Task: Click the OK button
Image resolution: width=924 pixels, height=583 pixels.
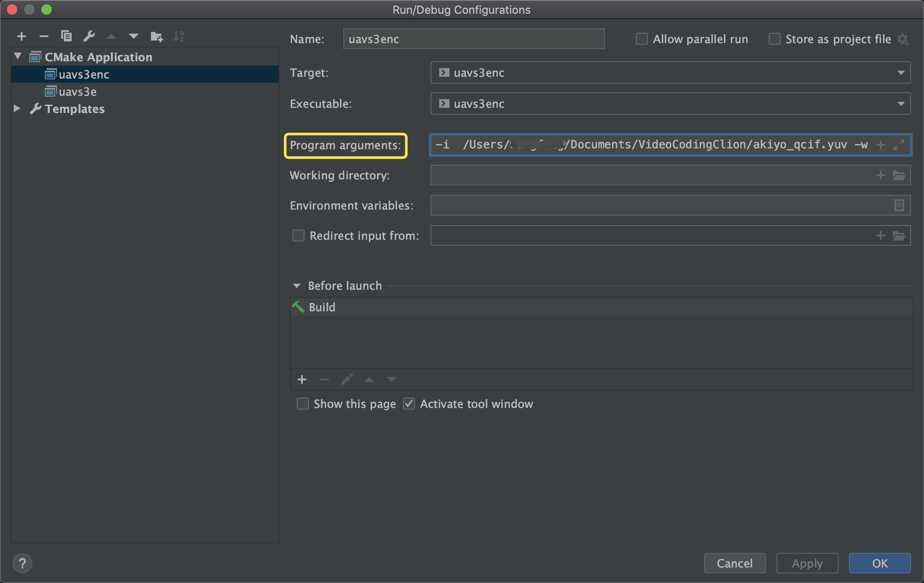Action: pyautogui.click(x=880, y=563)
